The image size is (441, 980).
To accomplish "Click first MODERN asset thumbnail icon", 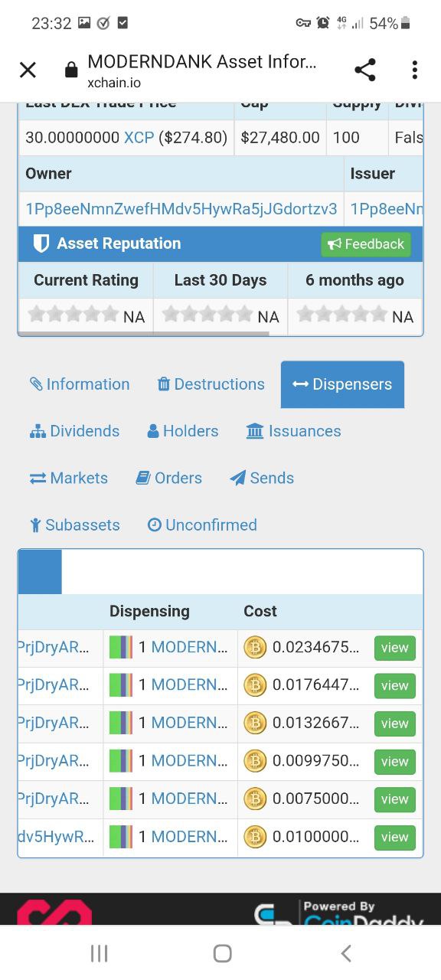I will (x=121, y=648).
